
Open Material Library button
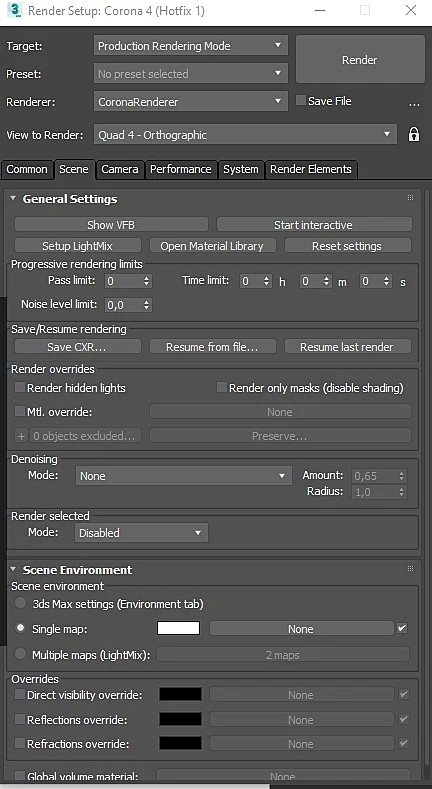(x=213, y=246)
